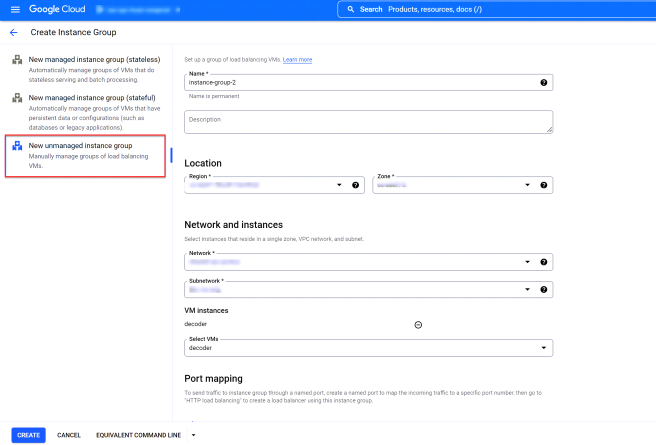Viewport: 656px width, 445px height.
Task: Click the CANCEL button
Action: [x=69, y=435]
